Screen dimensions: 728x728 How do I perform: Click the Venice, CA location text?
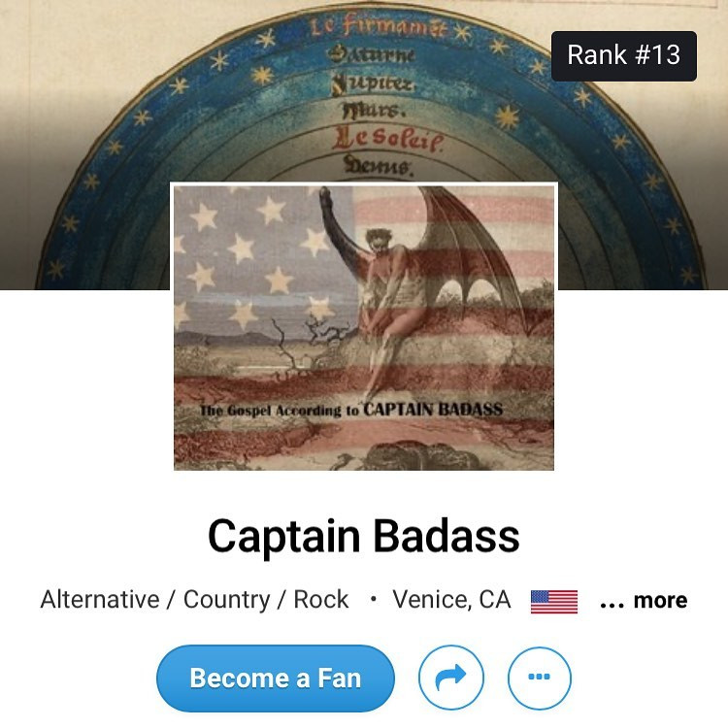[x=451, y=600]
